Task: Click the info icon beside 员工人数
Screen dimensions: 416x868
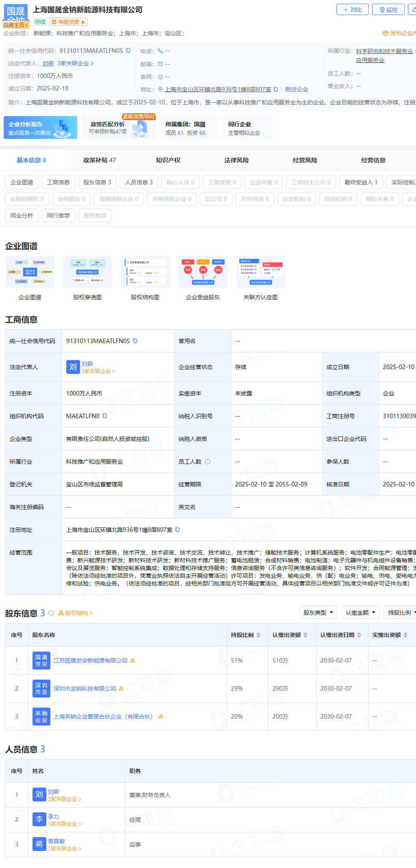Action: point(208,462)
